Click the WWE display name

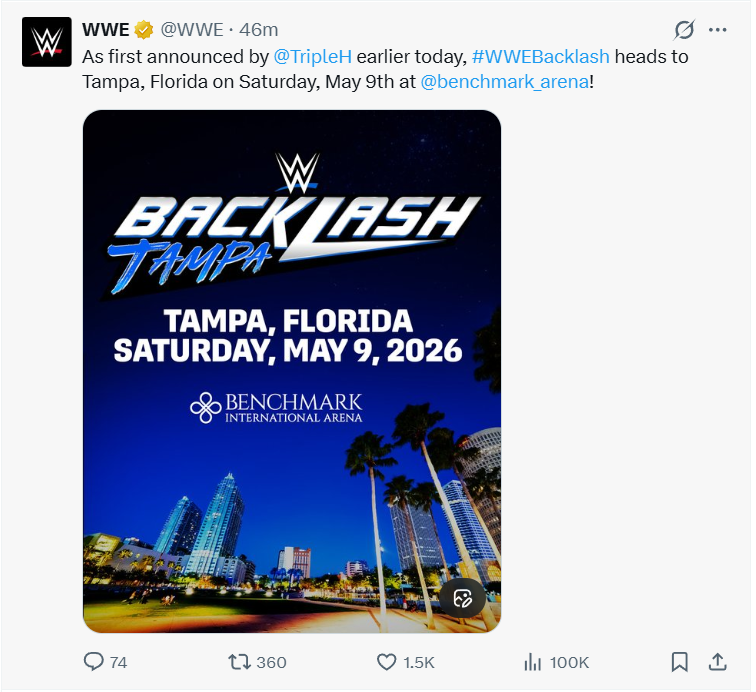pyautogui.click(x=106, y=29)
